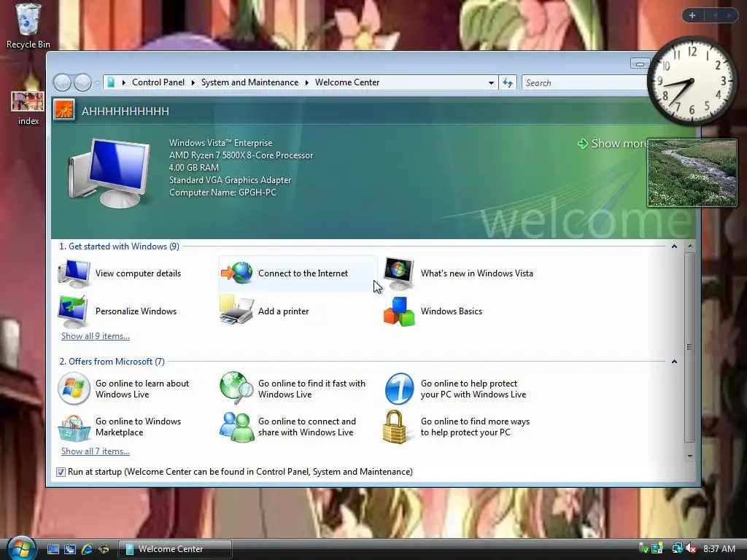This screenshot has width=747, height=560.
Task: Open the protect your PC with Windows Live icon
Action: click(x=399, y=389)
